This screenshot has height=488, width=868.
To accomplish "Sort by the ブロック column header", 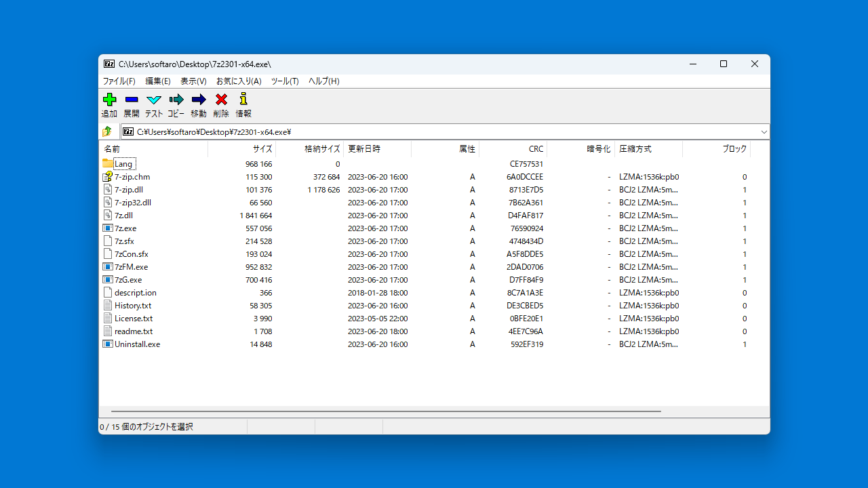I will click(717, 148).
